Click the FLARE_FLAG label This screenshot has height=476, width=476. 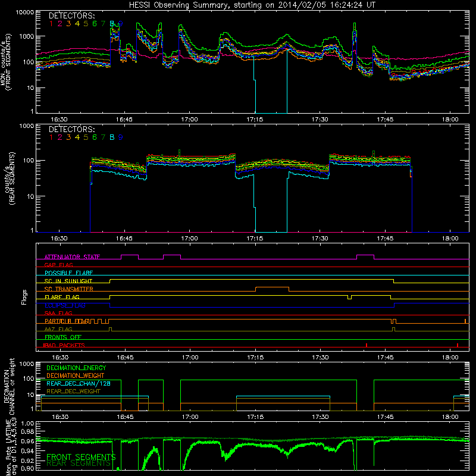(62, 297)
